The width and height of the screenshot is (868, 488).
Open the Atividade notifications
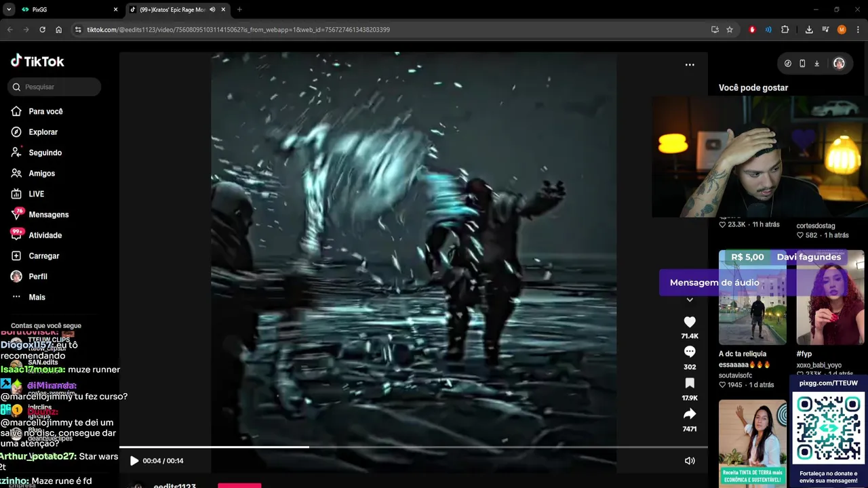pos(37,235)
